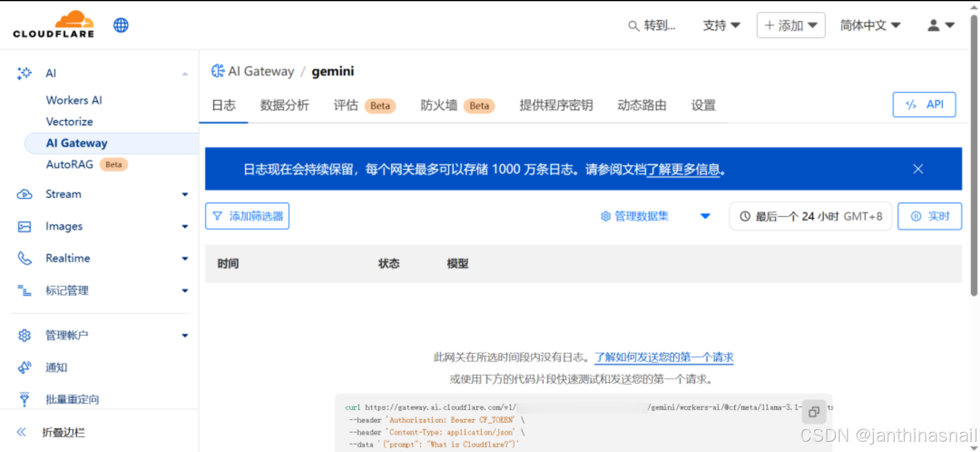Click the 时间 column header
Viewport: 980px width, 452px height.
[228, 263]
